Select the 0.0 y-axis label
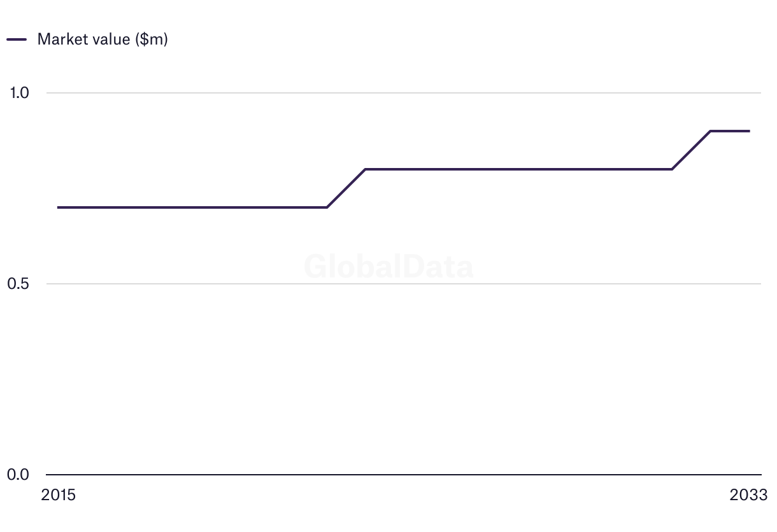Viewport: 777px width, 532px height. coord(18,475)
